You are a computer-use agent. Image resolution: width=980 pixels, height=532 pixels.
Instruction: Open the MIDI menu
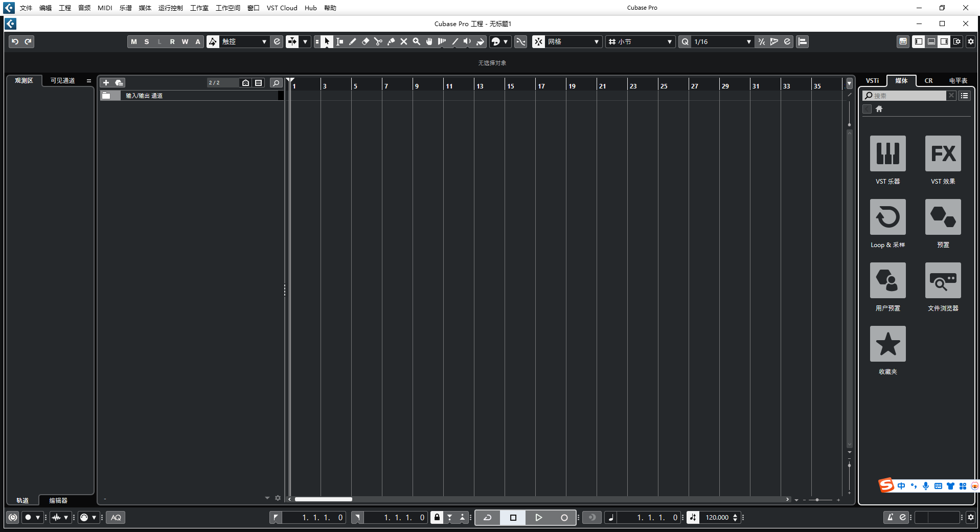[x=105, y=8]
